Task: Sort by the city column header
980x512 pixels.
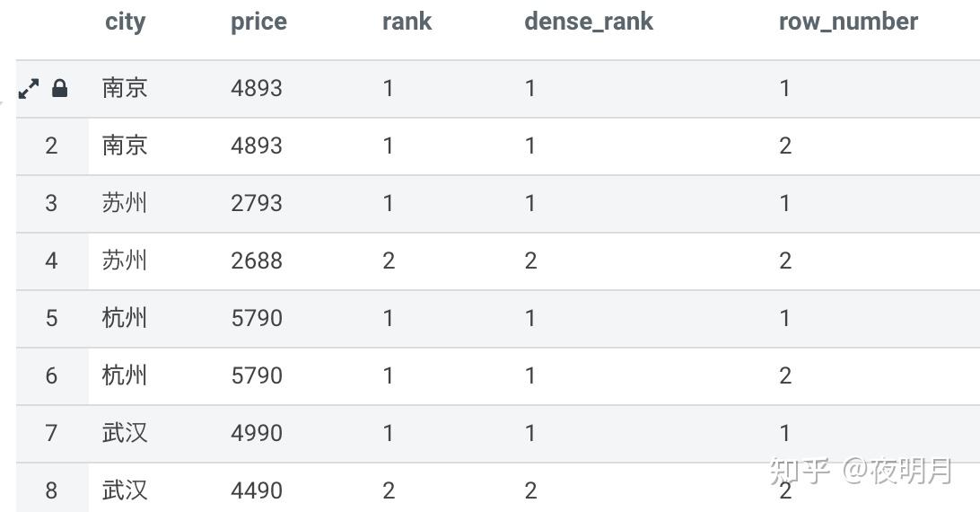Action: point(125,22)
